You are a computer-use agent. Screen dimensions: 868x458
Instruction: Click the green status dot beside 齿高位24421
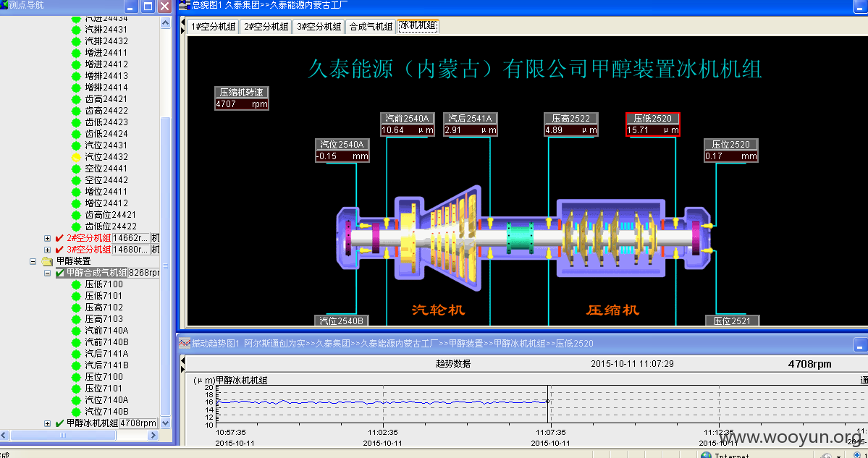(77, 215)
